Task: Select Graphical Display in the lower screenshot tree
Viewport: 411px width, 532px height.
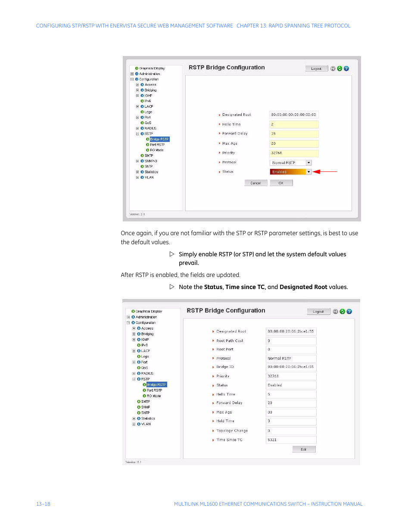Action: [149, 311]
